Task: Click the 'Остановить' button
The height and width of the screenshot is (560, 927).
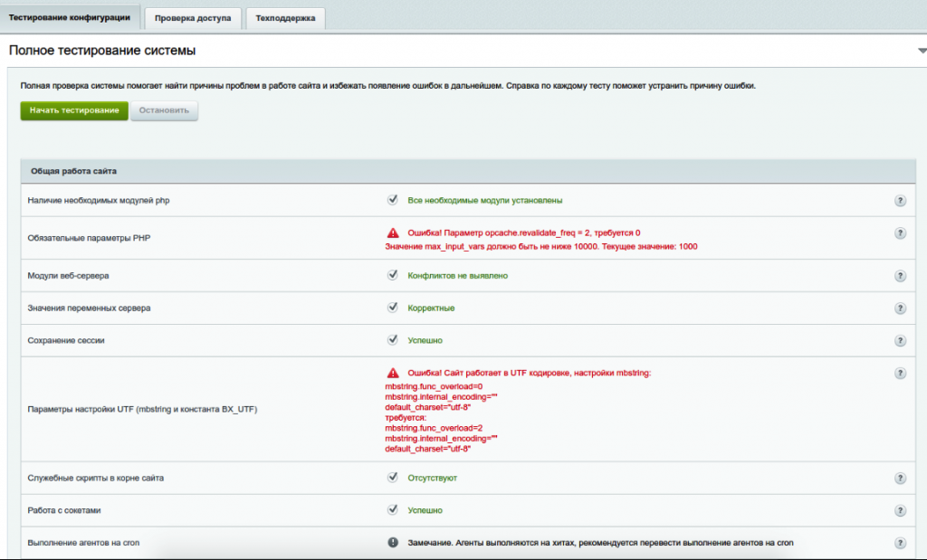Action: pyautogui.click(x=164, y=110)
